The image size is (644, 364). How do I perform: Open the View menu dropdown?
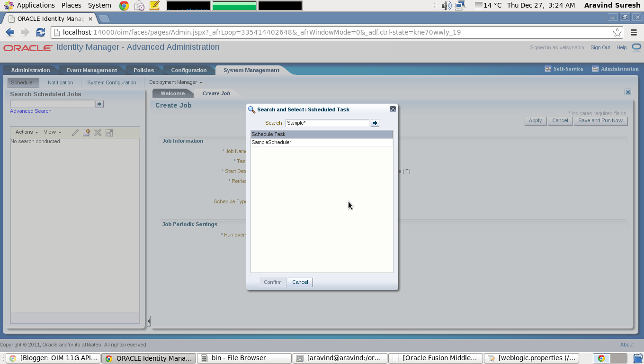click(x=53, y=132)
